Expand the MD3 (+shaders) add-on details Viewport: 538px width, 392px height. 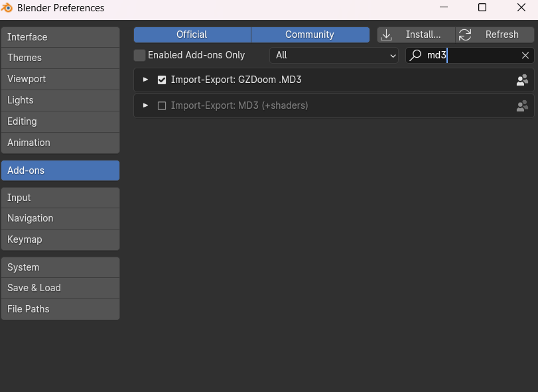coord(145,105)
